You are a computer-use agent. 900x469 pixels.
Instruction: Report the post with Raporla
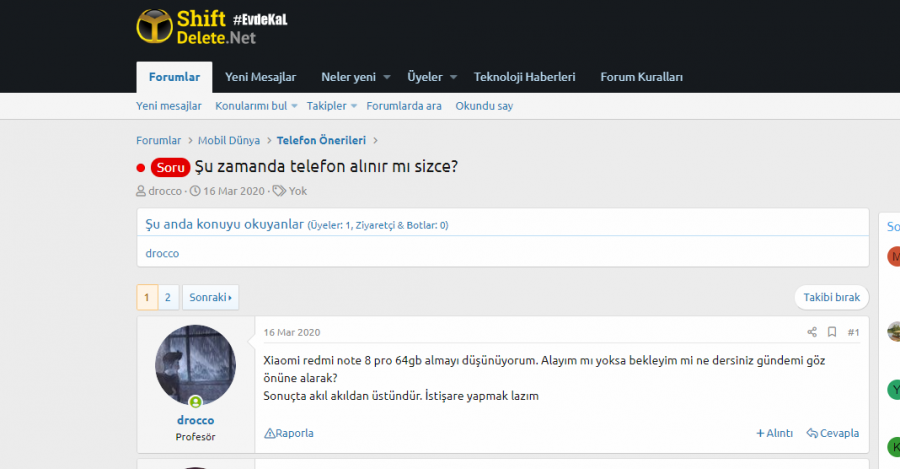click(289, 433)
